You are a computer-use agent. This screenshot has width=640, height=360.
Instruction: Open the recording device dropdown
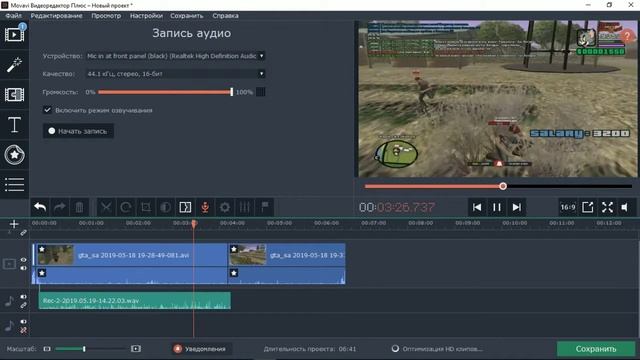tap(175, 56)
